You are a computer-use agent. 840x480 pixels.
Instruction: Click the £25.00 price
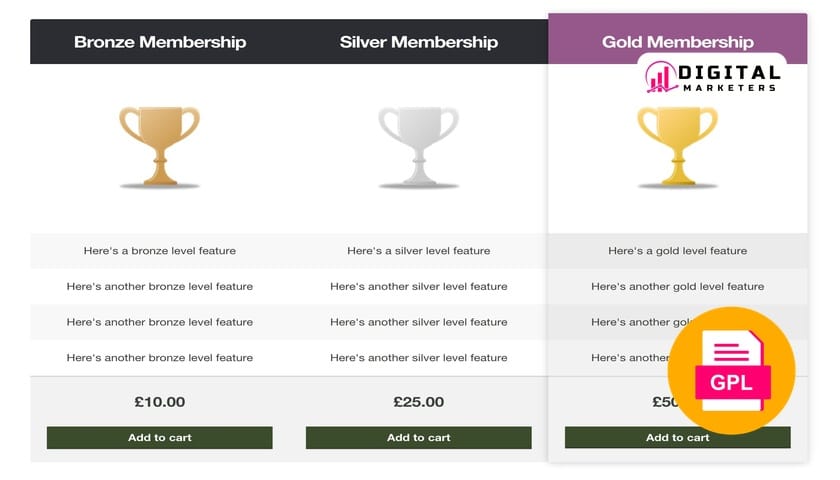418,402
